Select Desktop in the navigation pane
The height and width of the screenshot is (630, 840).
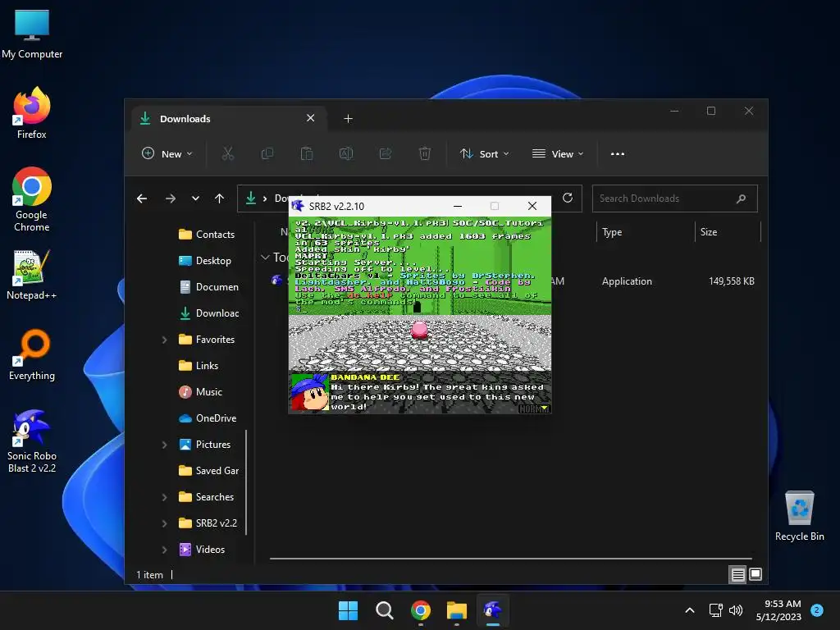point(205,261)
